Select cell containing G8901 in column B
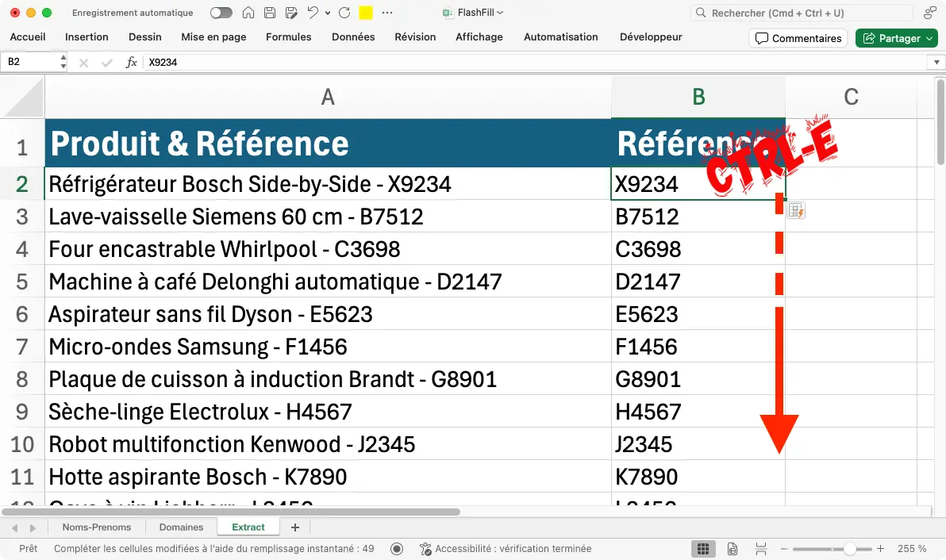 coord(698,379)
